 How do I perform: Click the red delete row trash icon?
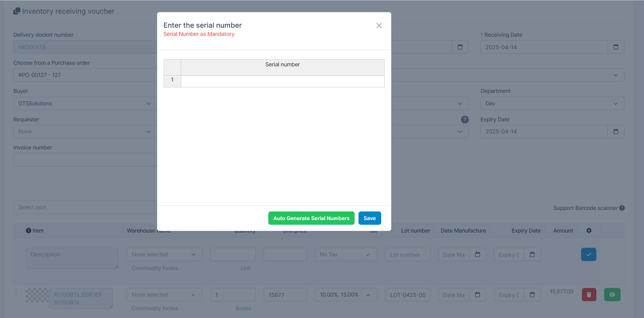(589, 295)
